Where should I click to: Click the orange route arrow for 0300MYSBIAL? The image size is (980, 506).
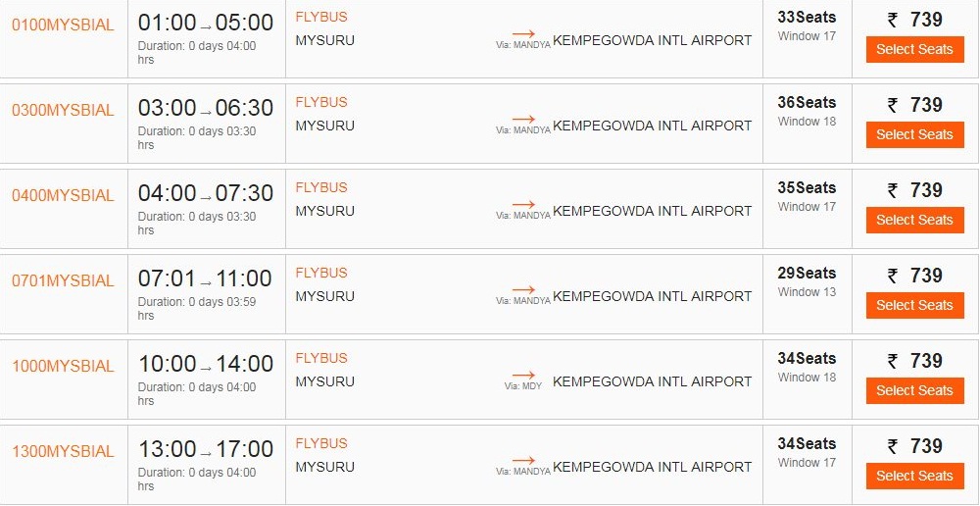tap(524, 118)
